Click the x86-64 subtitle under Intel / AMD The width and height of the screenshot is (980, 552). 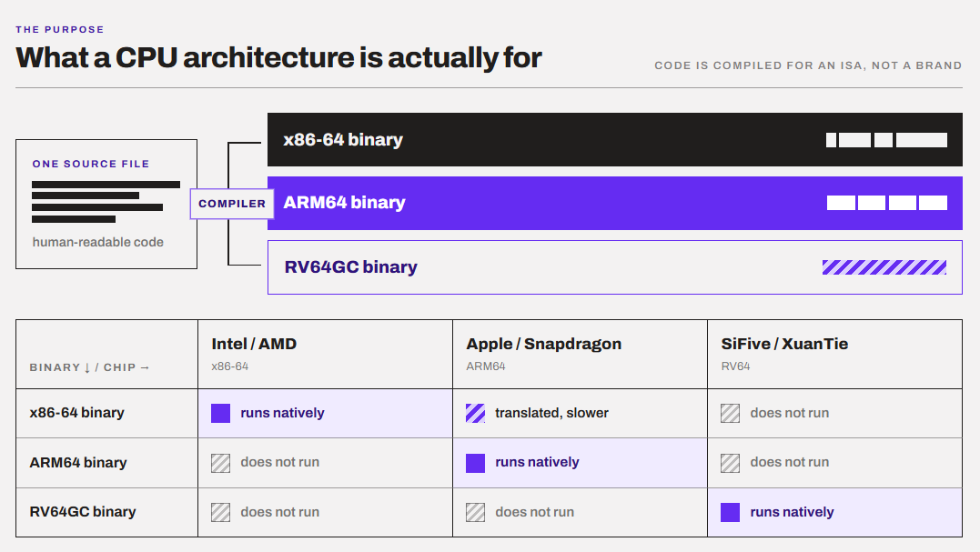(229, 366)
